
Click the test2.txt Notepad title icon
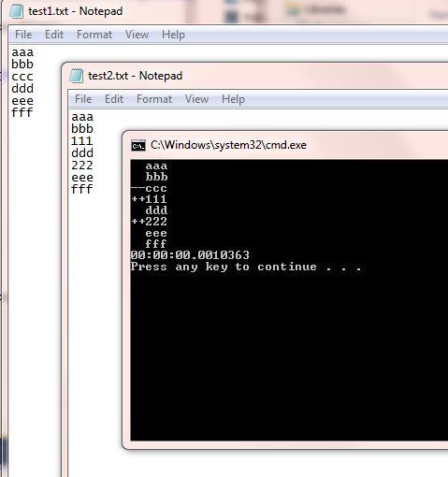click(76, 76)
